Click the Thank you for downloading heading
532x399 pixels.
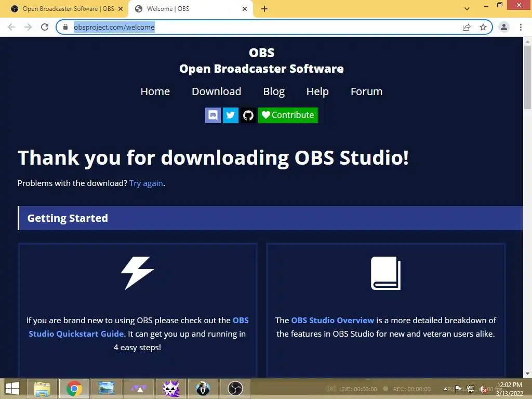tap(213, 158)
